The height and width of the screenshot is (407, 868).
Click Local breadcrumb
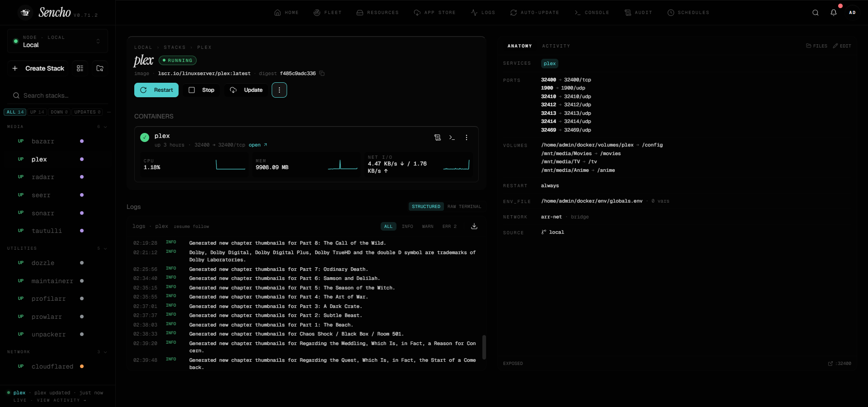click(x=143, y=47)
